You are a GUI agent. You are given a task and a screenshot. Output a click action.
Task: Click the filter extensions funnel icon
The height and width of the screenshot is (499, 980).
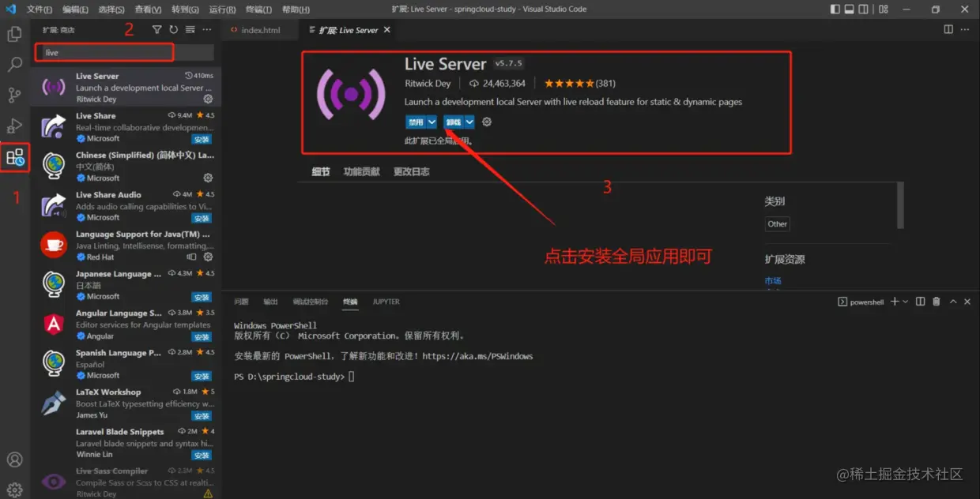[156, 29]
